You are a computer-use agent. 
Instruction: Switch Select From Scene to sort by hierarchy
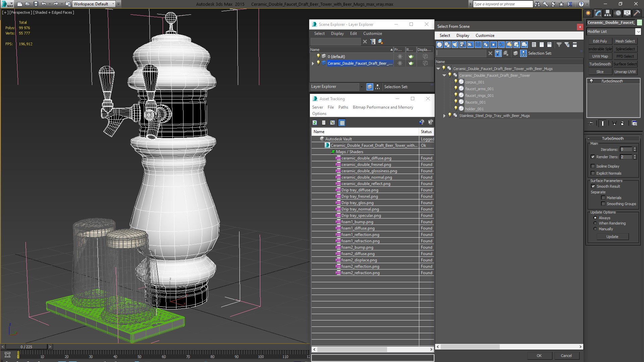point(524,53)
